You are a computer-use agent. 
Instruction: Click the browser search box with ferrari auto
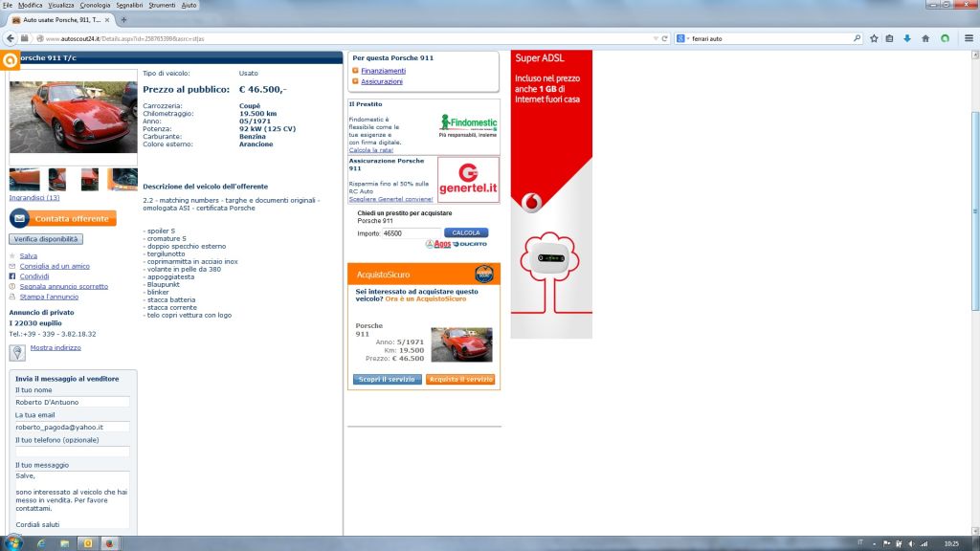[x=770, y=38]
